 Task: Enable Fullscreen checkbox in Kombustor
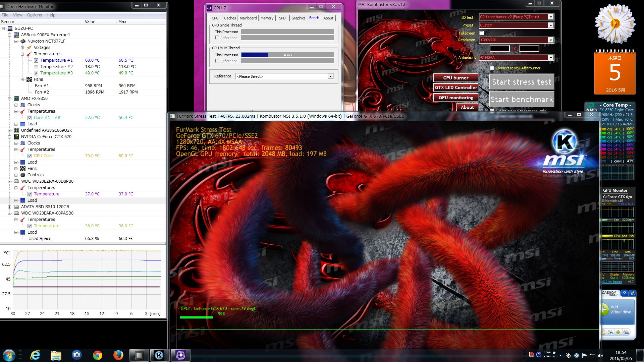pyautogui.click(x=482, y=33)
